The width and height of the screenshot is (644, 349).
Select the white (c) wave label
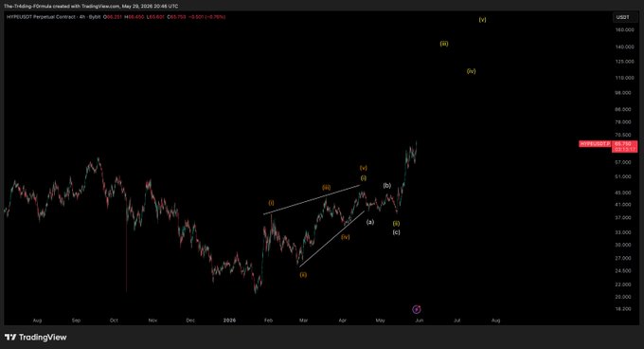(396, 232)
